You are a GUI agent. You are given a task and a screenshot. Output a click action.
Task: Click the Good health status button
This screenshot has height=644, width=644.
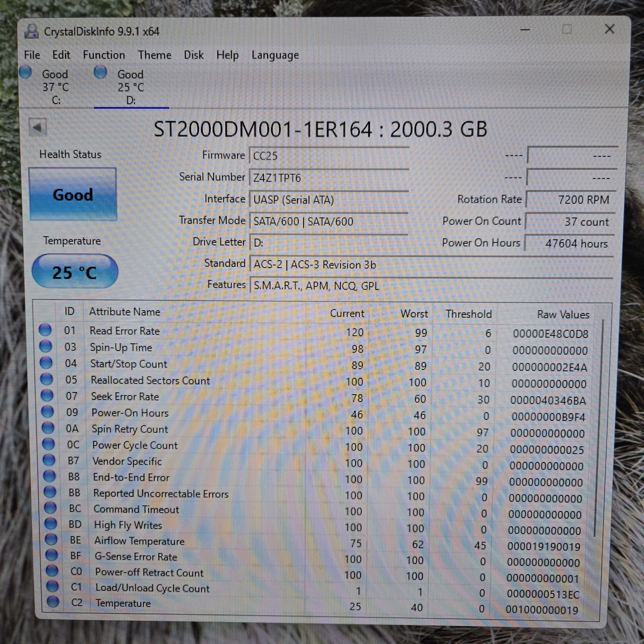coord(73,194)
